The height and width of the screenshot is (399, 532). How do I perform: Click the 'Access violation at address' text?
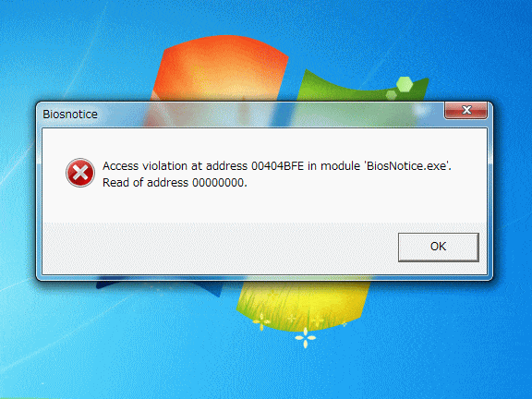click(175, 166)
